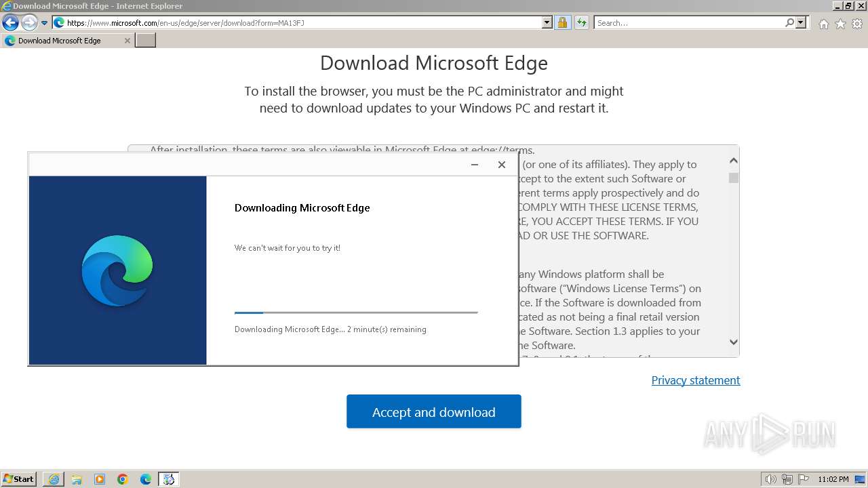Open the Privacy statement link

(x=696, y=380)
